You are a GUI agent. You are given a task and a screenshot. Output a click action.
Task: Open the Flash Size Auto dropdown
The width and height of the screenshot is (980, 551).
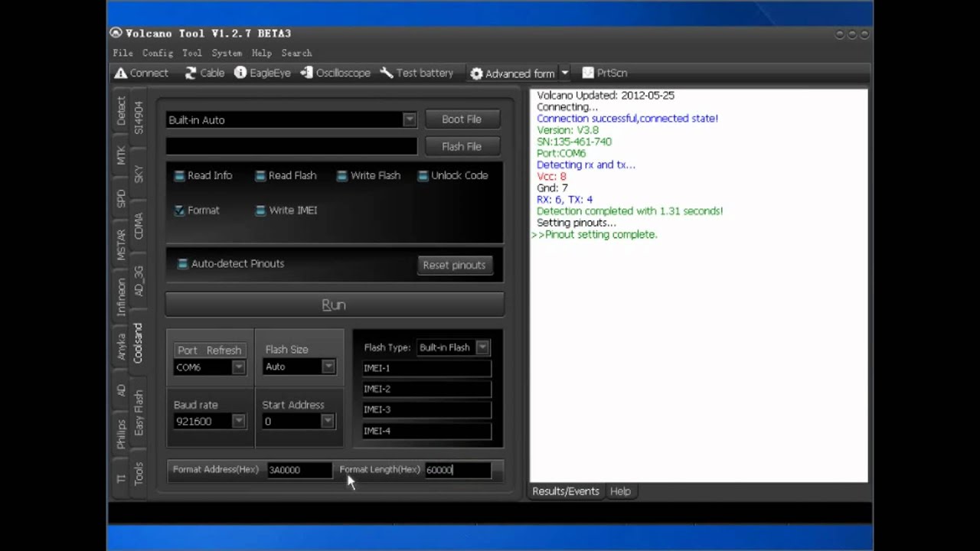(x=328, y=367)
